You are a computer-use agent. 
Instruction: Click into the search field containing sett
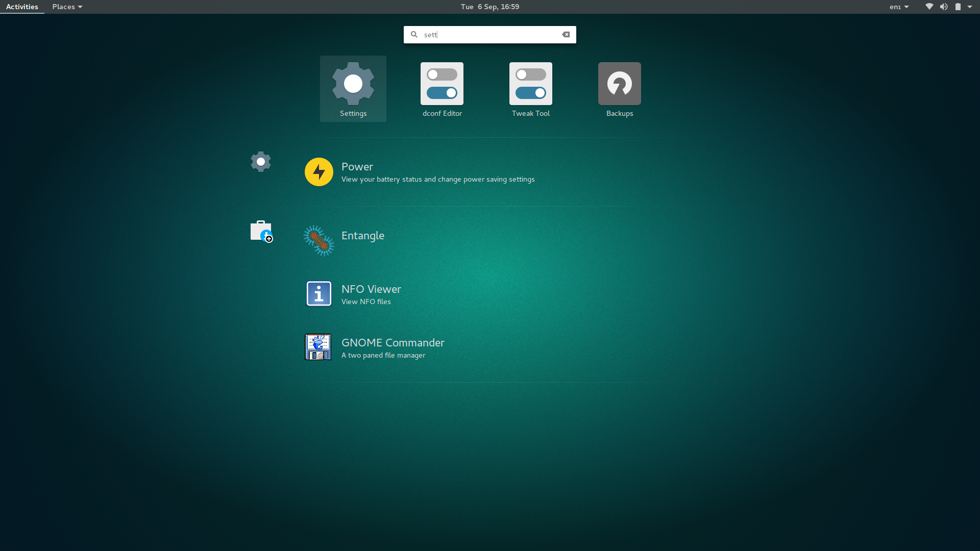[490, 35]
